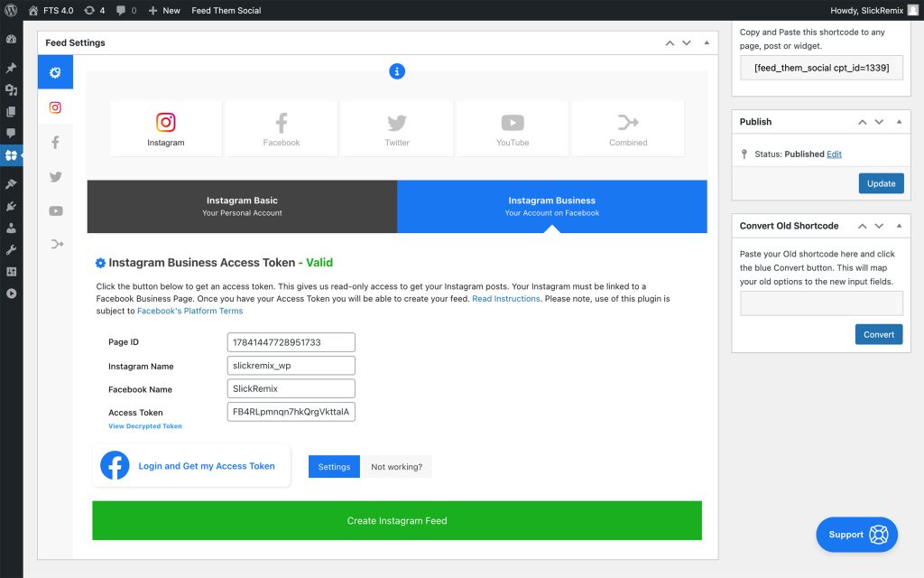Choose the Instagram feed type card
The width and height of the screenshot is (924, 578).
pyautogui.click(x=166, y=128)
